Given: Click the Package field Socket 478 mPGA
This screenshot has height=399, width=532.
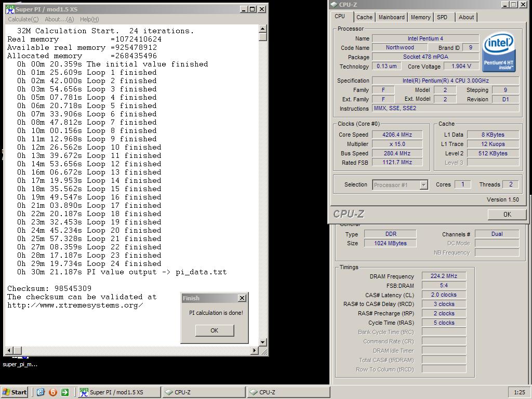Looking at the screenshot, I should pos(425,57).
